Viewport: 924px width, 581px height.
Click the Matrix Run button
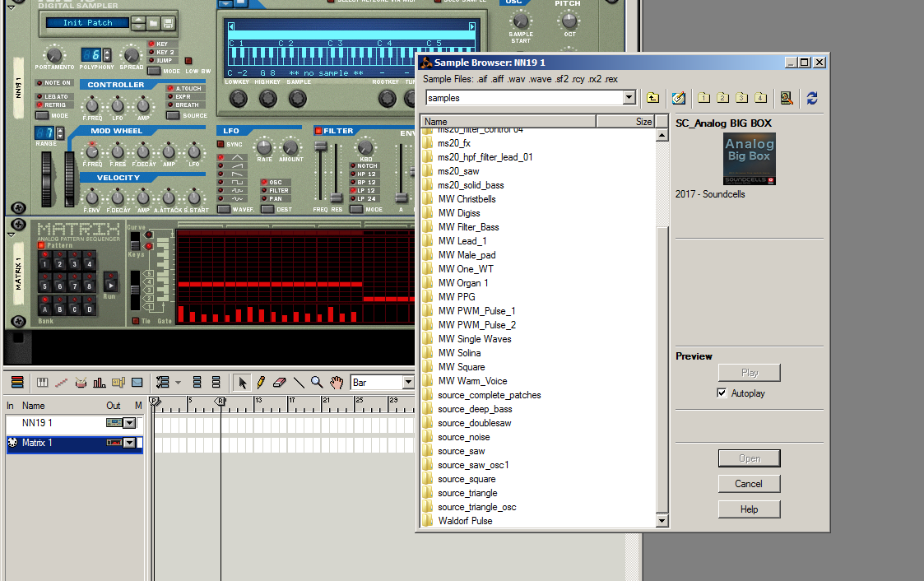[110, 281]
